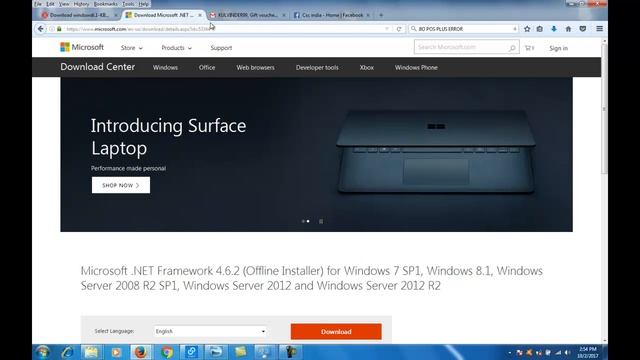Click the taskbar clock showing 2:54 PM

click(588, 352)
